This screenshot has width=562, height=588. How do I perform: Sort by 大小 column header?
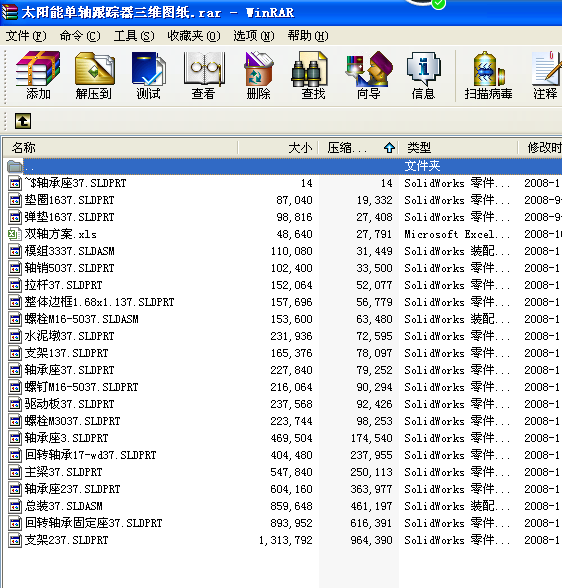pyautogui.click(x=278, y=147)
